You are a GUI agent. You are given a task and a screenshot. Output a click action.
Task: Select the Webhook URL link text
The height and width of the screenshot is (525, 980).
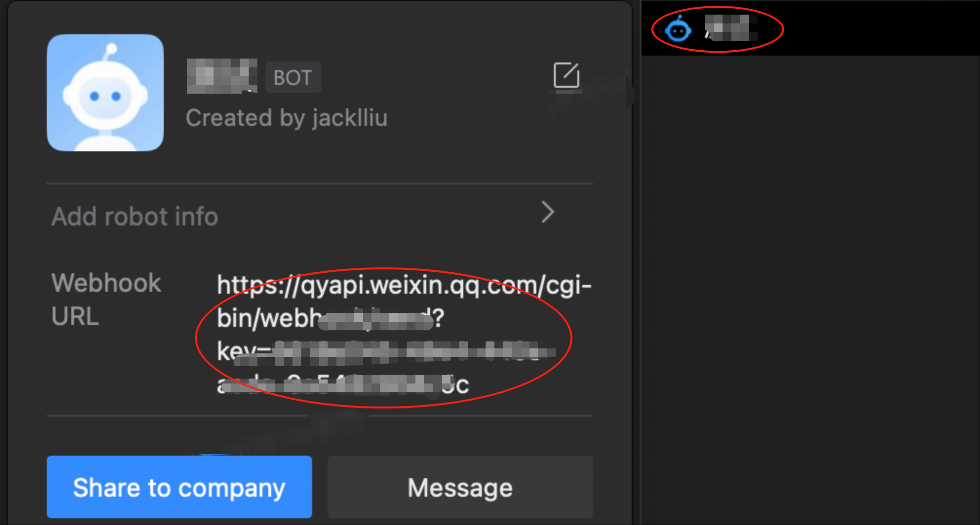tap(404, 335)
